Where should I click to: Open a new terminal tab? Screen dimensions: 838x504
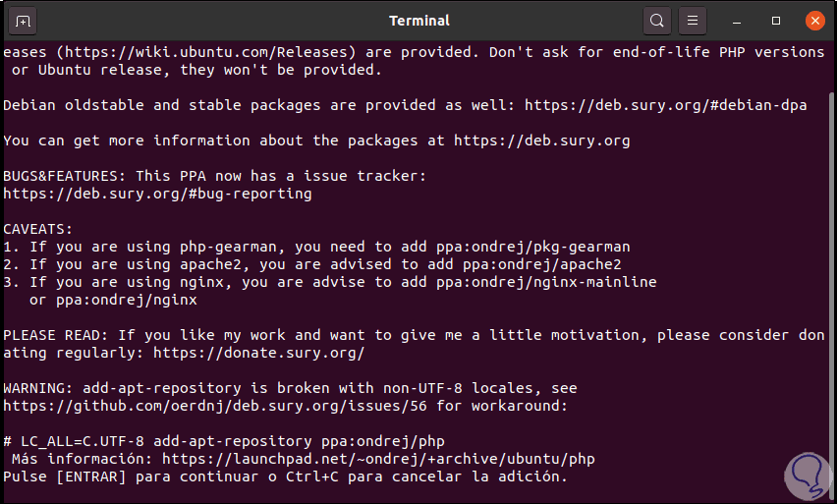(25, 21)
